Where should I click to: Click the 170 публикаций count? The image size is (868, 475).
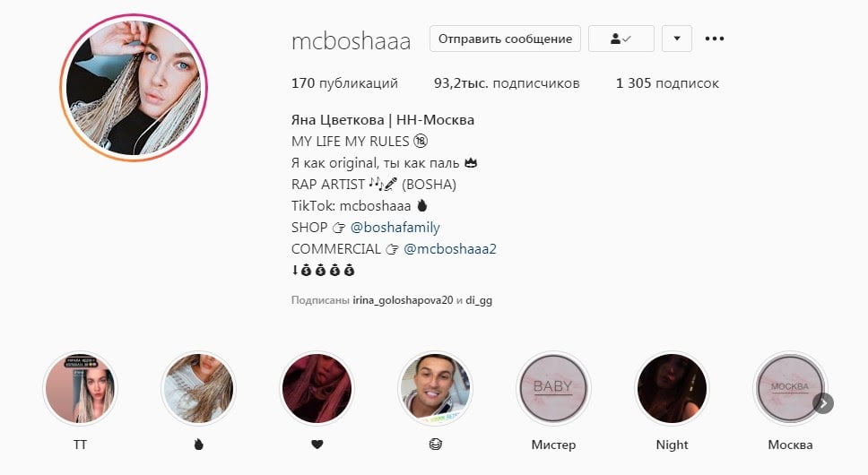point(344,83)
